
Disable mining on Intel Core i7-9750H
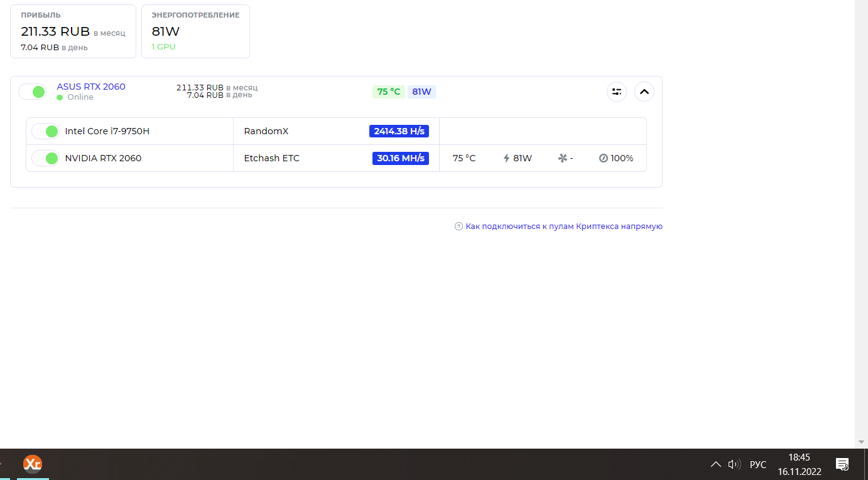[x=45, y=131]
